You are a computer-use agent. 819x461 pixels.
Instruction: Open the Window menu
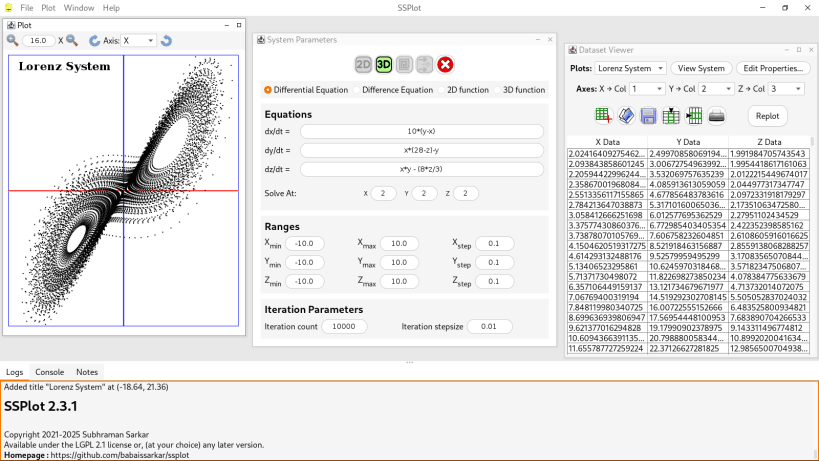coord(79,8)
